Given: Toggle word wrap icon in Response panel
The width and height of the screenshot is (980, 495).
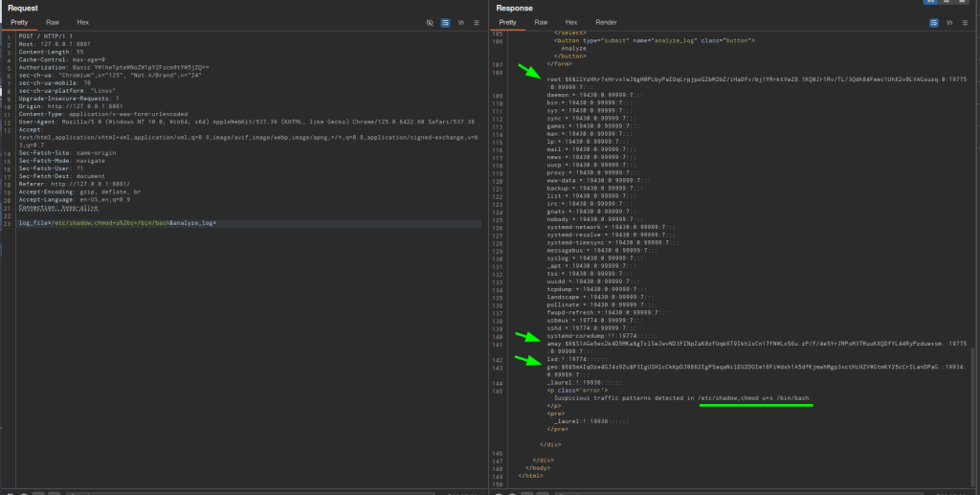Looking at the screenshot, I should tap(936, 21).
